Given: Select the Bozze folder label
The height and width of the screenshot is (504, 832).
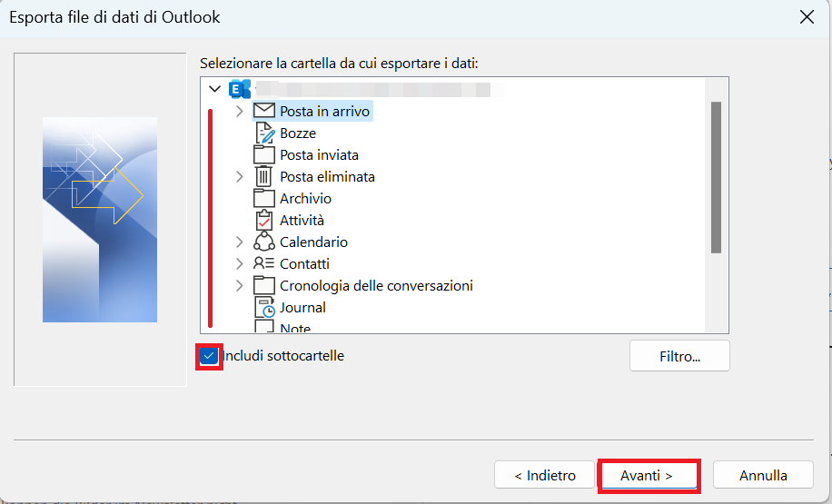Looking at the screenshot, I should point(298,133).
